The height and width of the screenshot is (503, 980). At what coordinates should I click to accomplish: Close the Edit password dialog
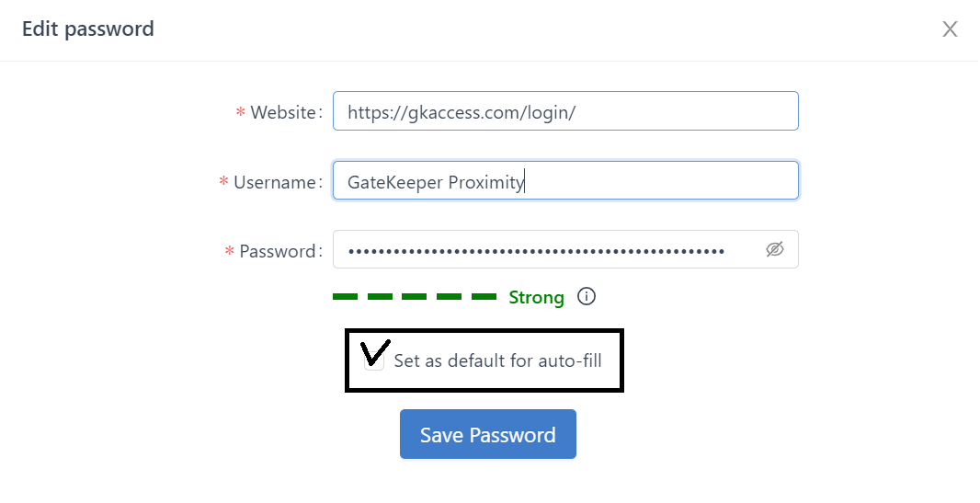pos(950,29)
